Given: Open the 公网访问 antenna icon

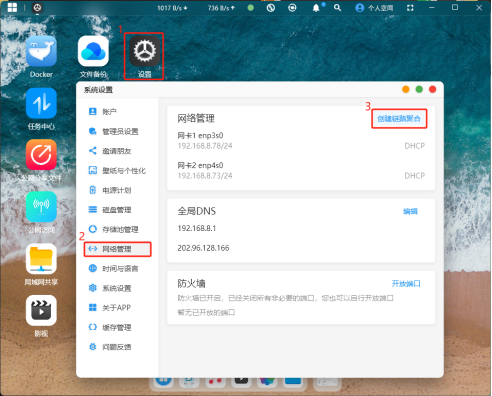Looking at the screenshot, I should point(41,207).
